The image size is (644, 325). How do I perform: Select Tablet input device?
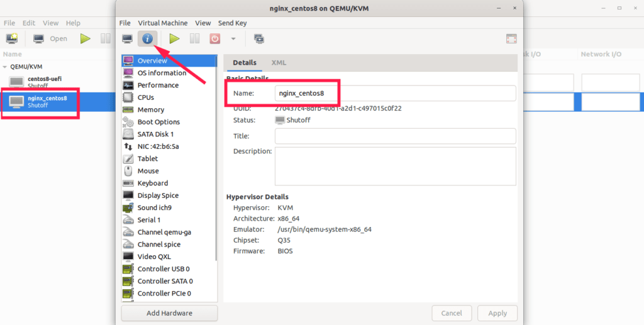tap(169, 159)
